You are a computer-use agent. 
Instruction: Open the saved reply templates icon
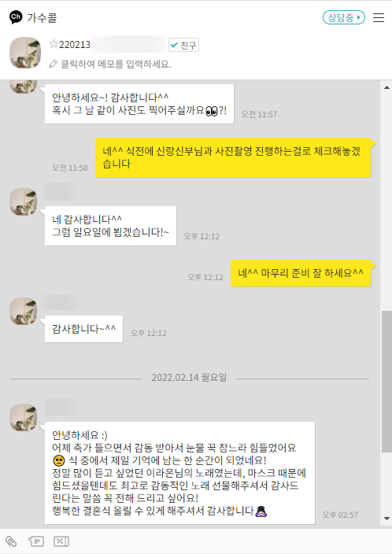(36, 541)
